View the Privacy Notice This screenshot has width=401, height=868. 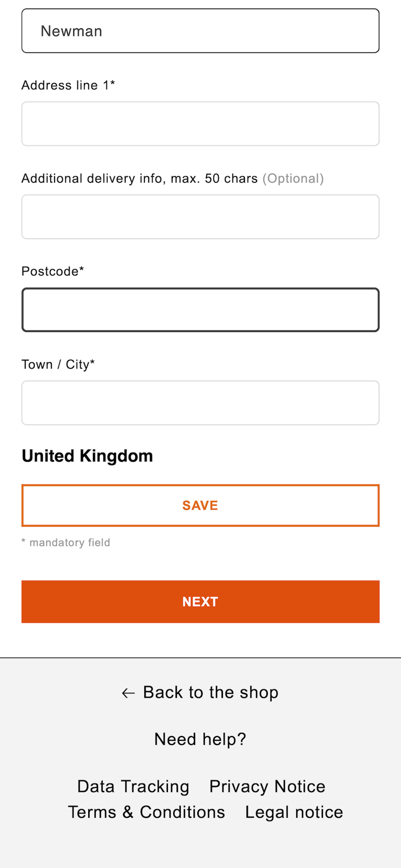click(267, 786)
